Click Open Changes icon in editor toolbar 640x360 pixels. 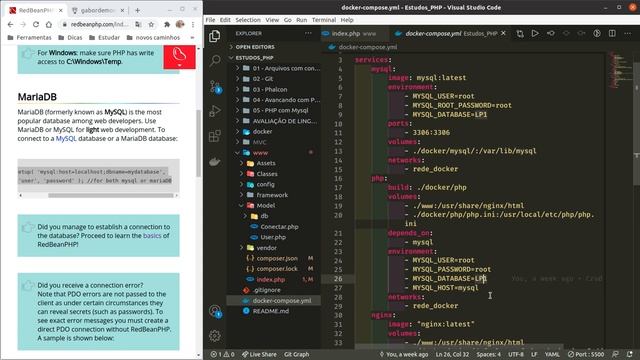[x=520, y=33]
